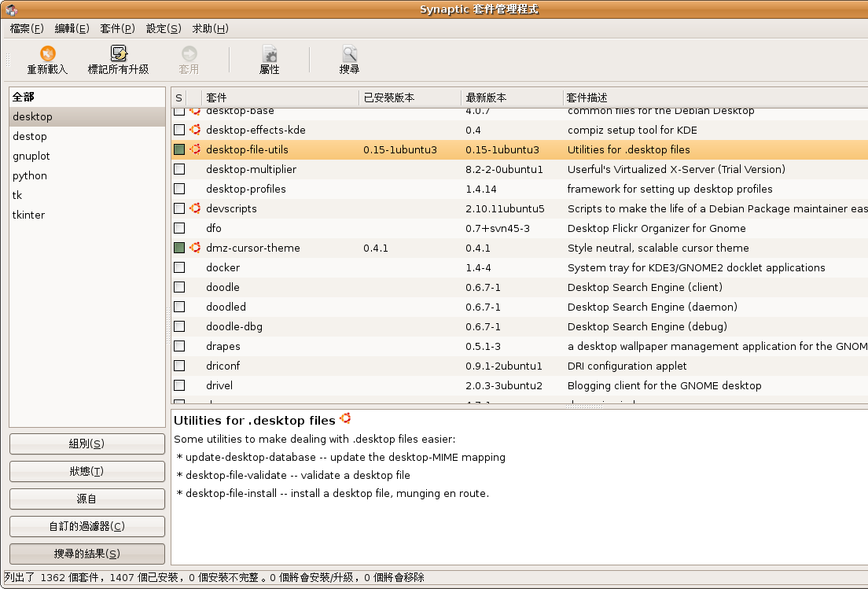Select tk in search history list

(87, 195)
